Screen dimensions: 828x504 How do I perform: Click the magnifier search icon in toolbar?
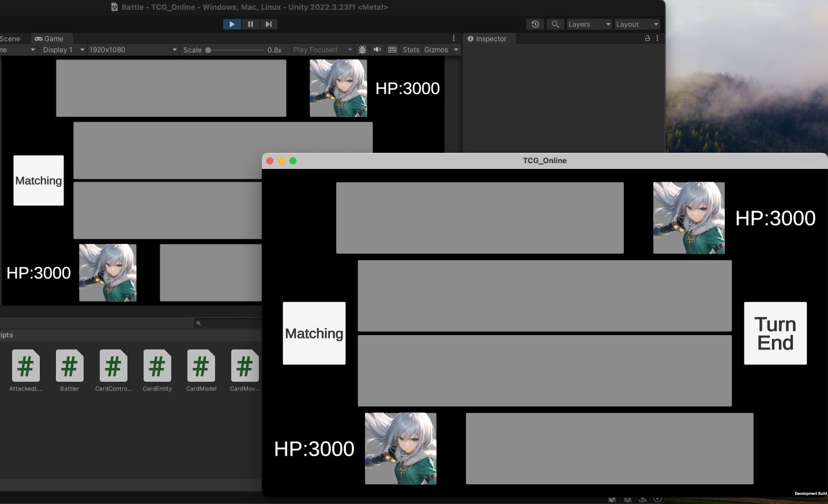click(555, 24)
